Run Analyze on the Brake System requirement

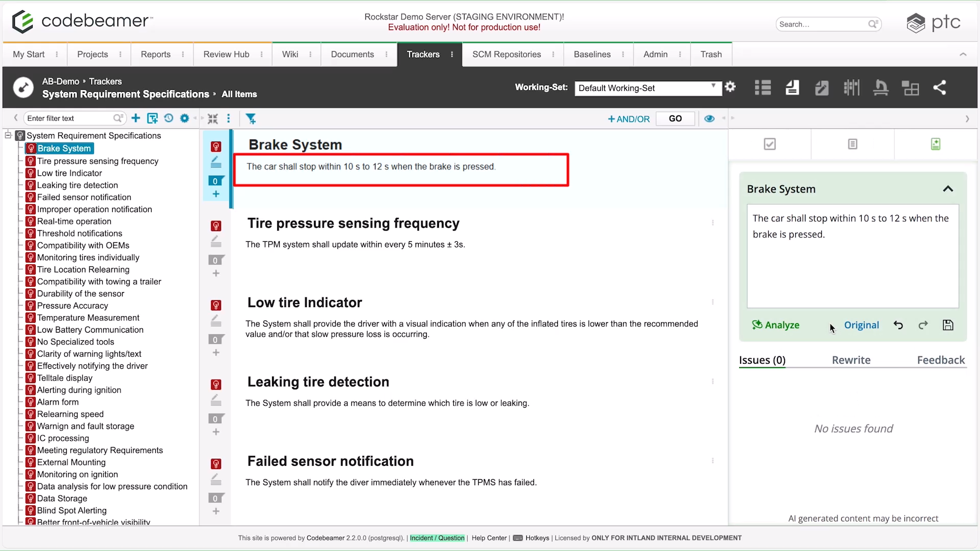[775, 325]
